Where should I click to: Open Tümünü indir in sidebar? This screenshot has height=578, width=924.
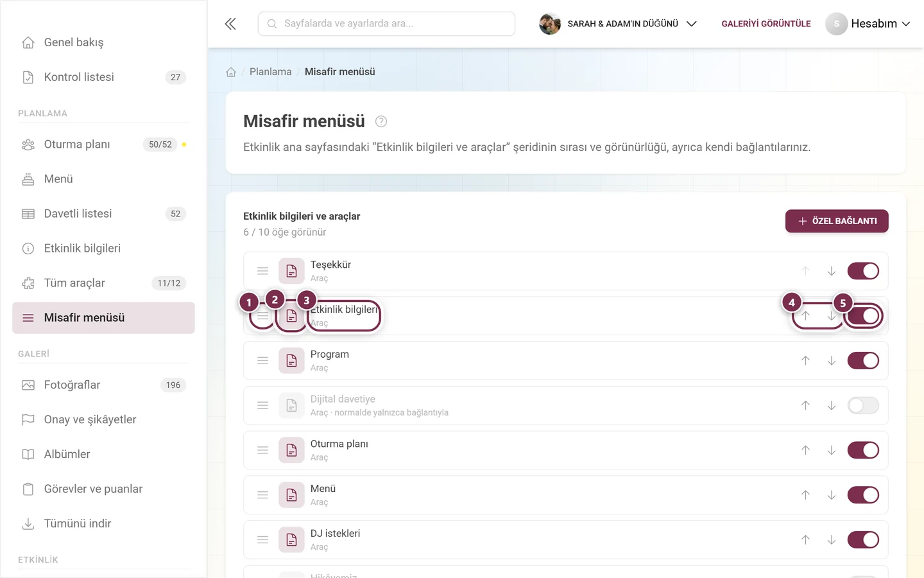pyautogui.click(x=103, y=524)
